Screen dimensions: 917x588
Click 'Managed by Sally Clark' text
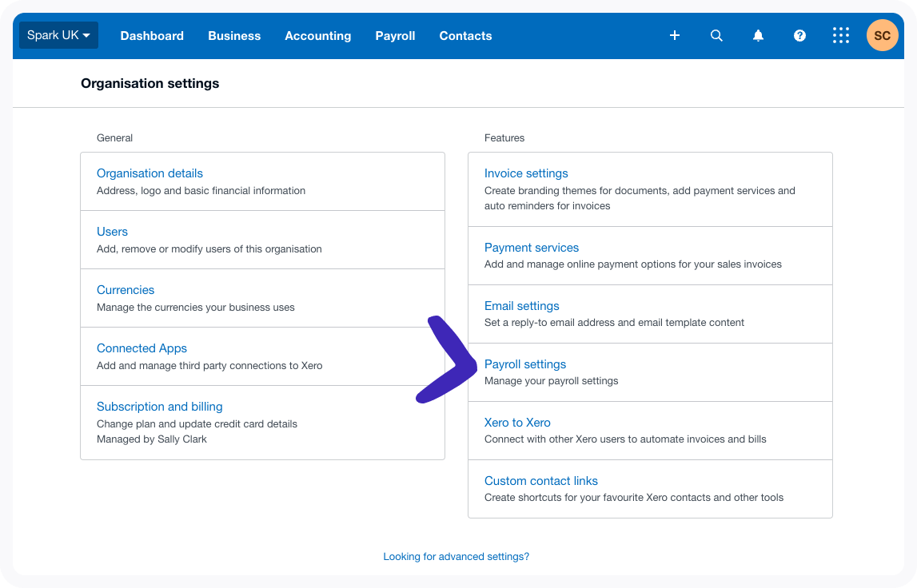[152, 439]
